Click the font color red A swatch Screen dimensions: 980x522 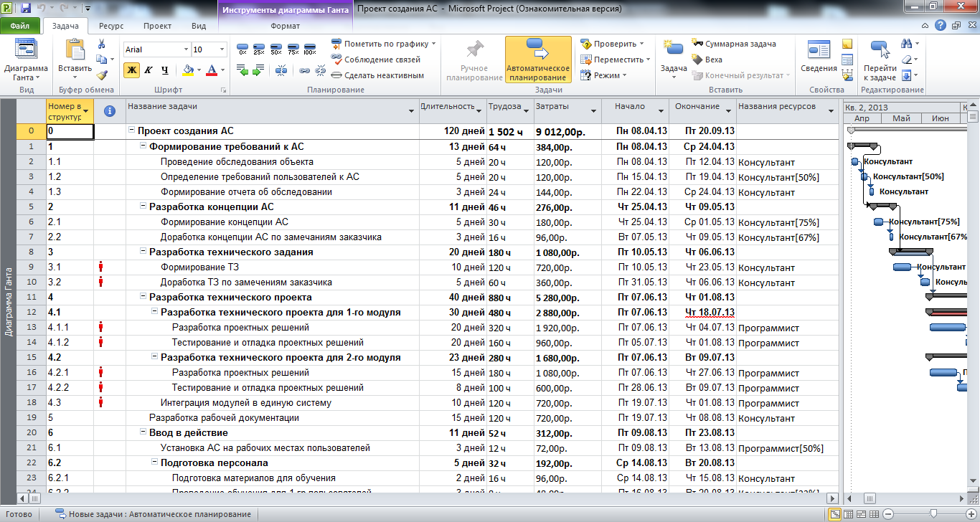tap(211, 70)
